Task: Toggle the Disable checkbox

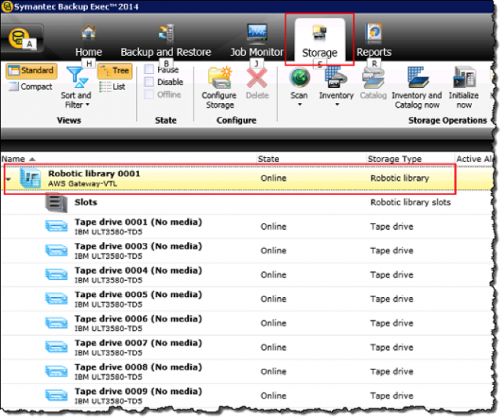Action: (149, 82)
